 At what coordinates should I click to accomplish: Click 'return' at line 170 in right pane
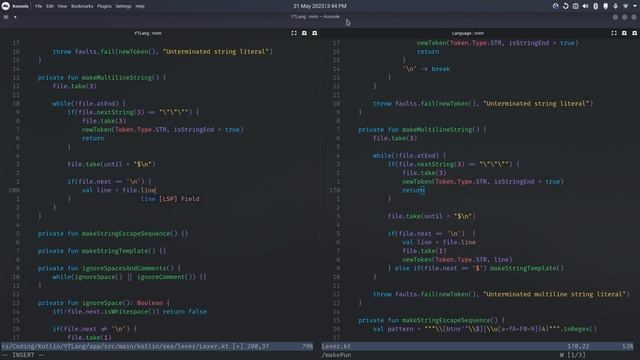(x=413, y=190)
